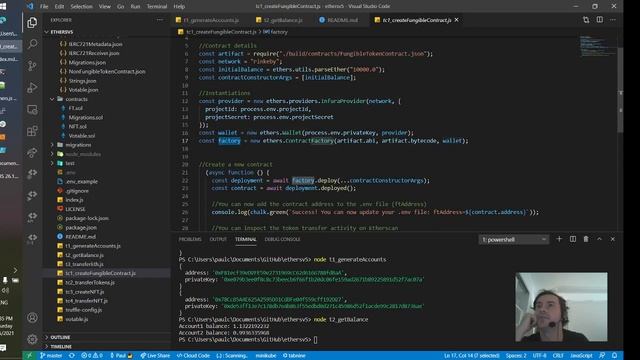This screenshot has height=360, width=640.
Task: Click the feedback icon in status bar
Action: [x=602, y=356]
